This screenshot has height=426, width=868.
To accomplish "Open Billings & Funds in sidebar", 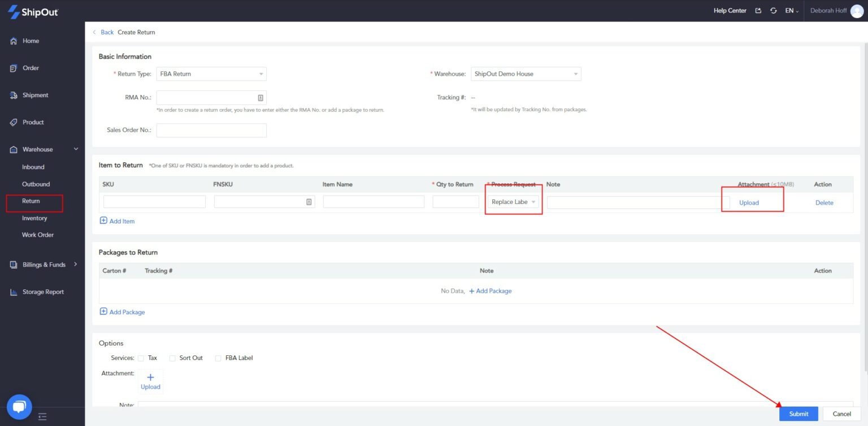I will (x=40, y=264).
